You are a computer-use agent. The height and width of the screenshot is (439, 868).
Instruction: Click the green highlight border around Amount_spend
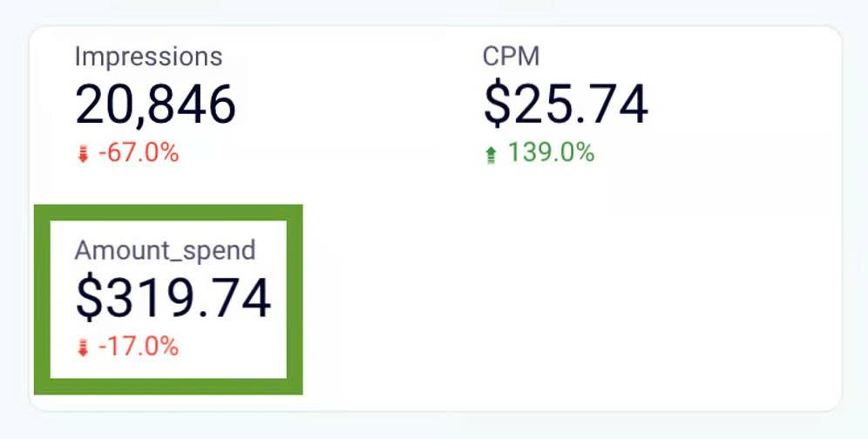168,213
